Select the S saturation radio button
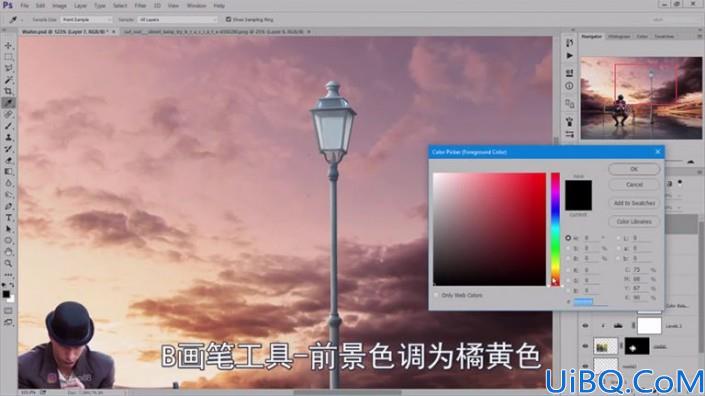Viewport: 705px width, 396px height. [568, 248]
